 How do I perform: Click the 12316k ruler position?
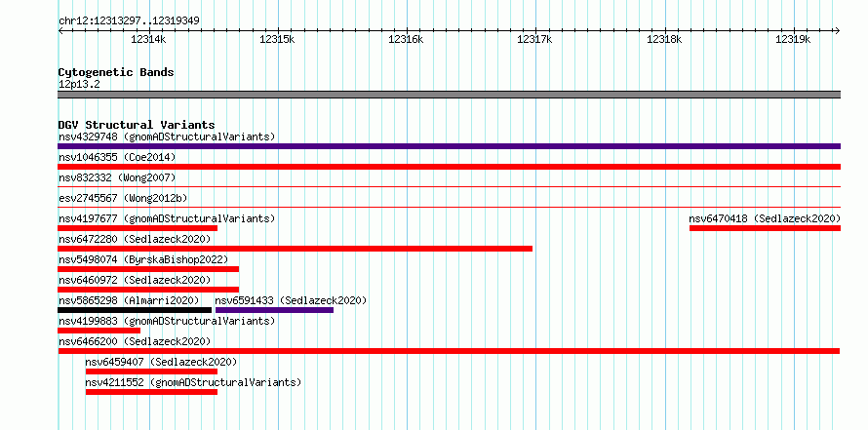point(407,39)
